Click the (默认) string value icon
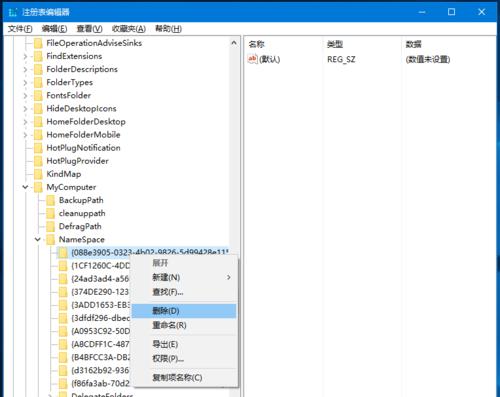500x397 pixels. pyautogui.click(x=252, y=59)
